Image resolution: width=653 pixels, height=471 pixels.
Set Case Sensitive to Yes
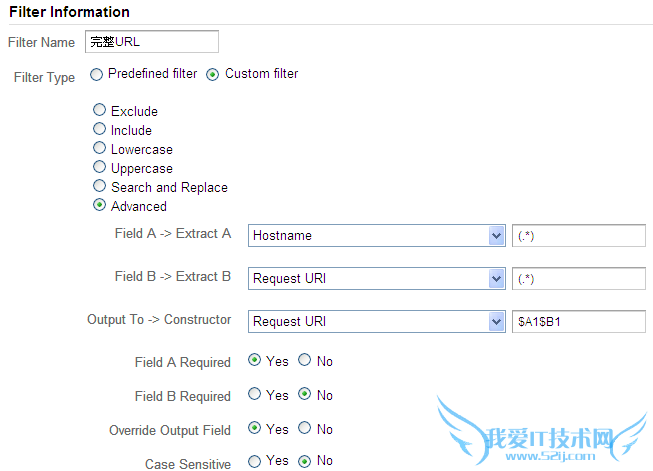254,462
